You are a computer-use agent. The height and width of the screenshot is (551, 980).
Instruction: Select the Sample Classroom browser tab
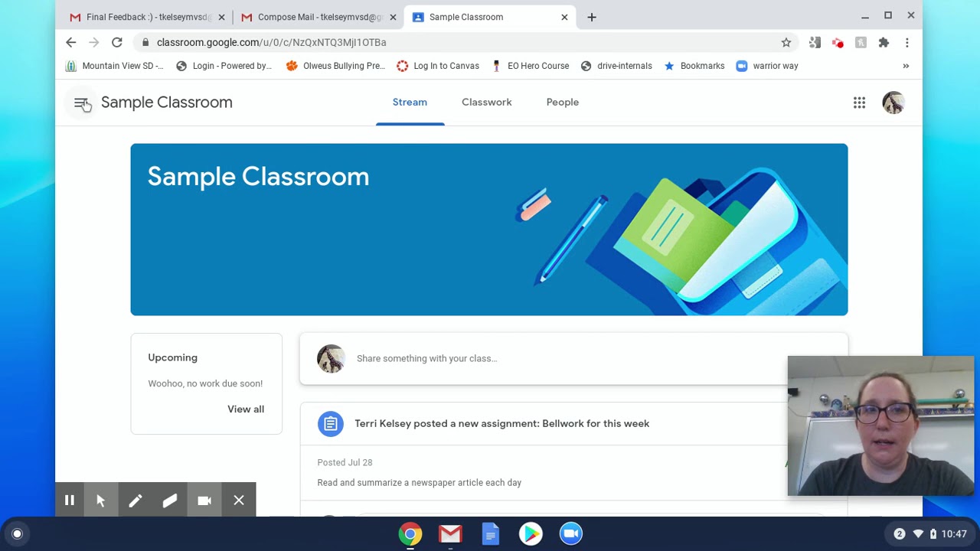click(490, 17)
